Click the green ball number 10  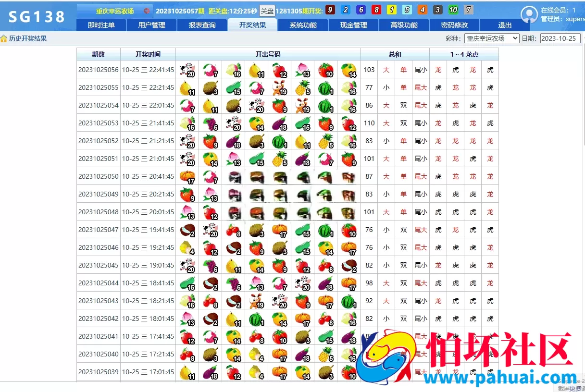[x=453, y=10]
